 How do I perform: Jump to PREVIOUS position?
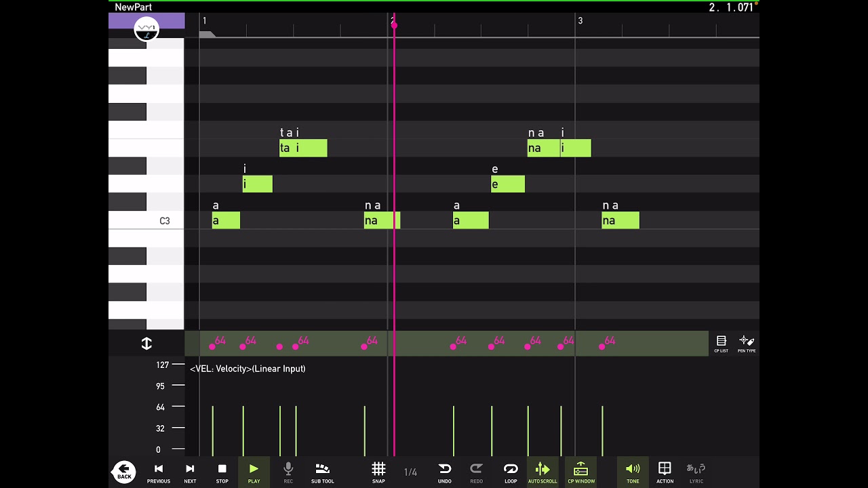159,472
